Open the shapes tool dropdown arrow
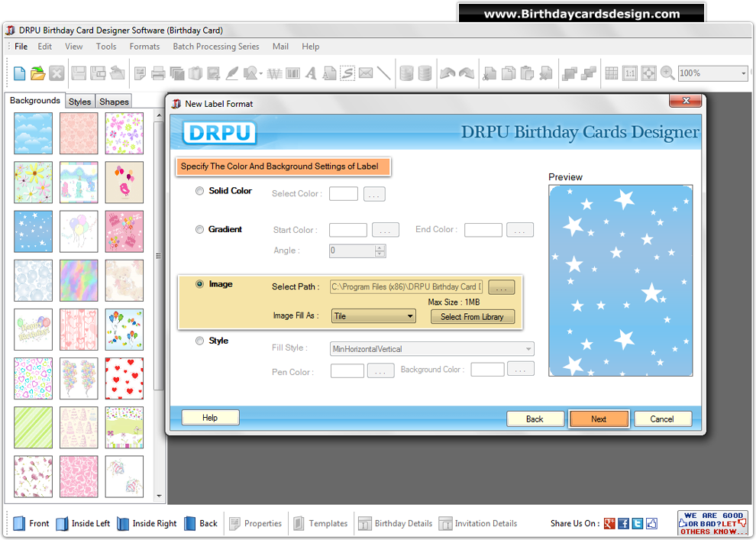 261,74
